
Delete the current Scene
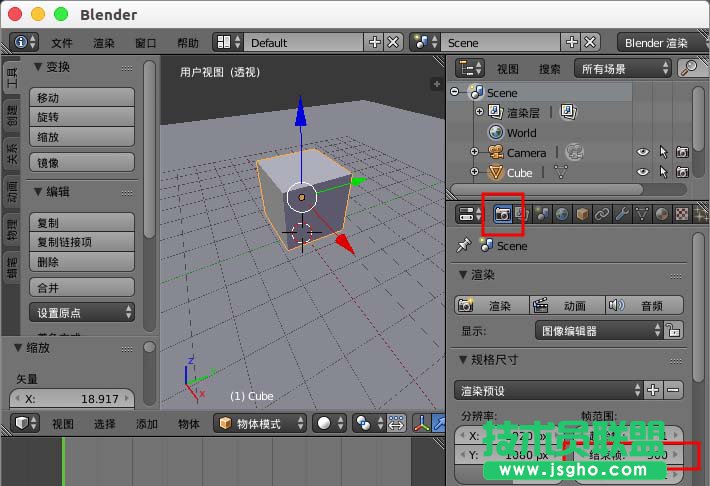coord(590,42)
